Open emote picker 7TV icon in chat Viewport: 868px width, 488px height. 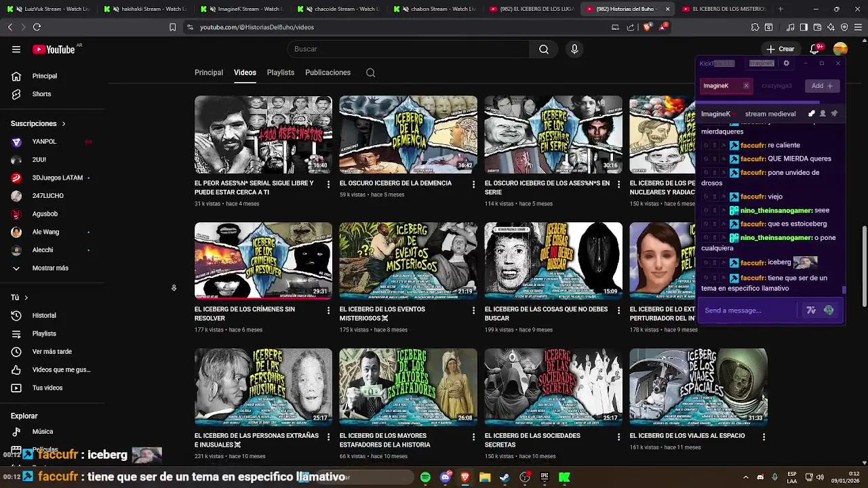coord(810,310)
